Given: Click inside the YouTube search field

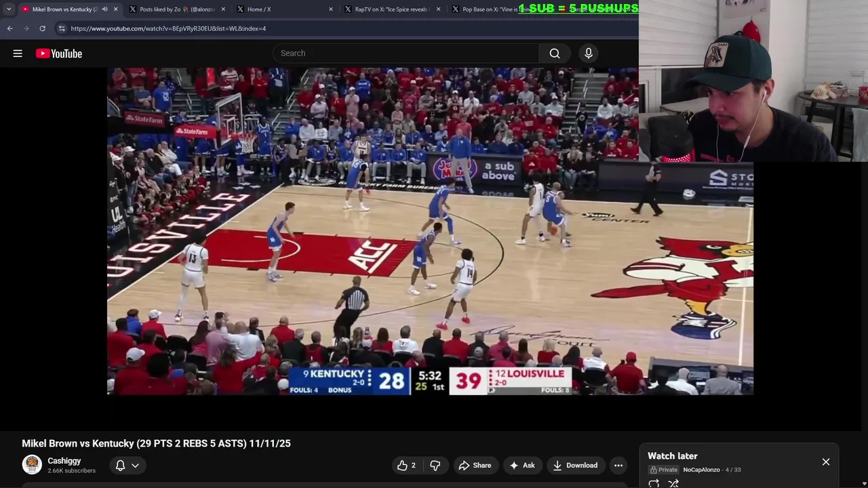Looking at the screenshot, I should point(406,54).
